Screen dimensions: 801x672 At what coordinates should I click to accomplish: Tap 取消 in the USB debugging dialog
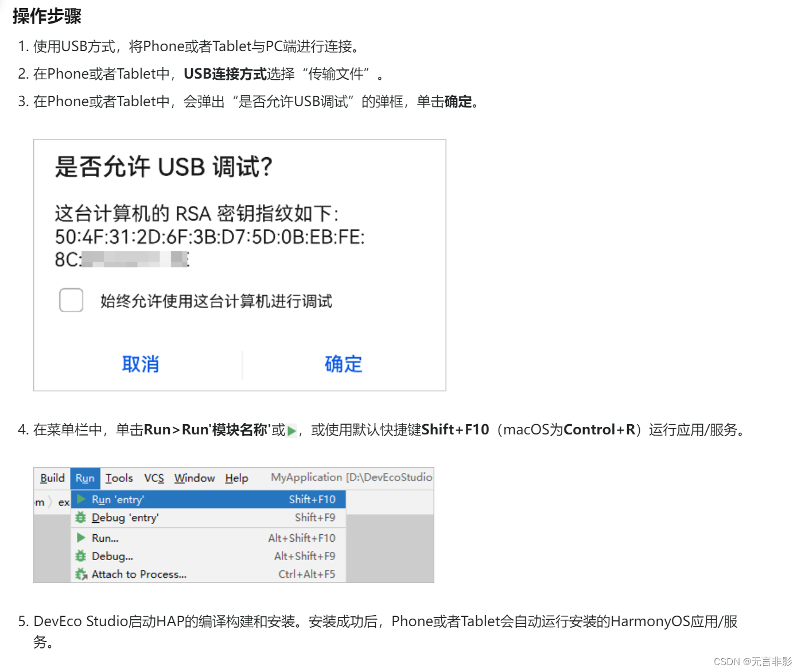pos(140,364)
